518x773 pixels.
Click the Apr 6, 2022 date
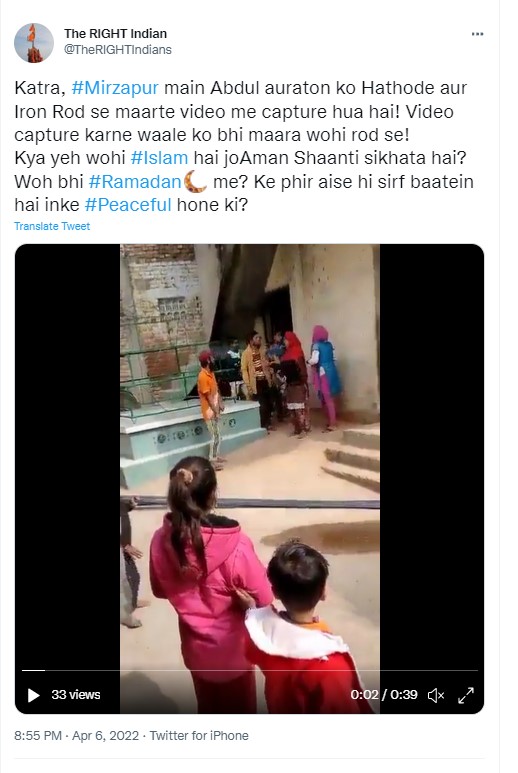click(105, 736)
